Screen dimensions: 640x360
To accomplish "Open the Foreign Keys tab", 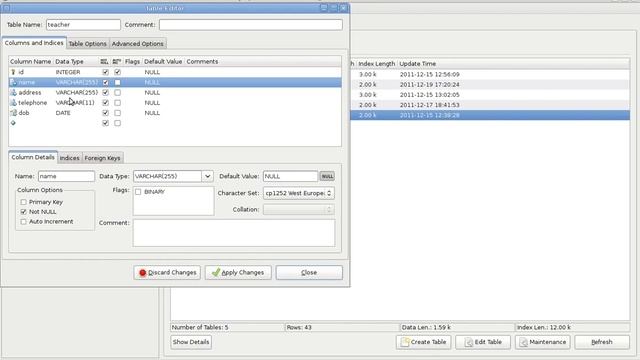I will coord(102,158).
